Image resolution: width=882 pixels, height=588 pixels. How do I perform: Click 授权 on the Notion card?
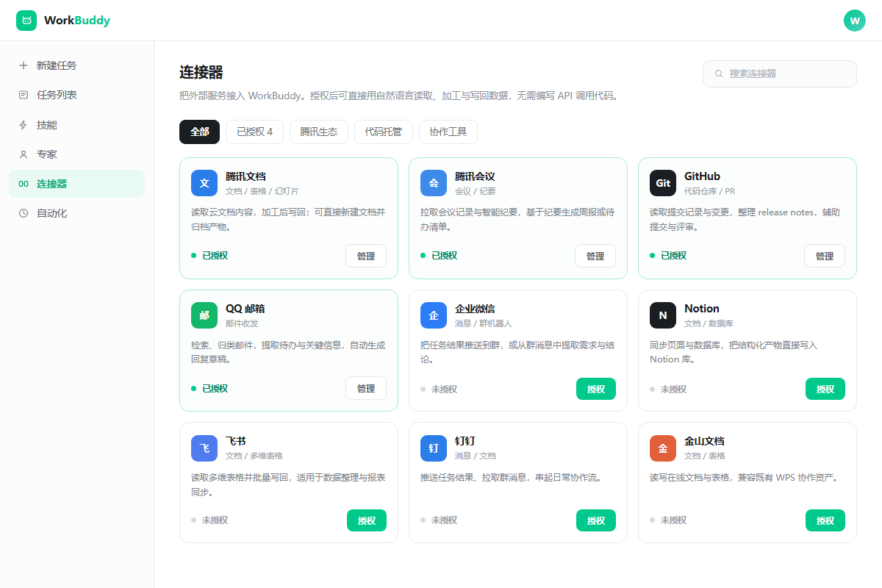825,389
